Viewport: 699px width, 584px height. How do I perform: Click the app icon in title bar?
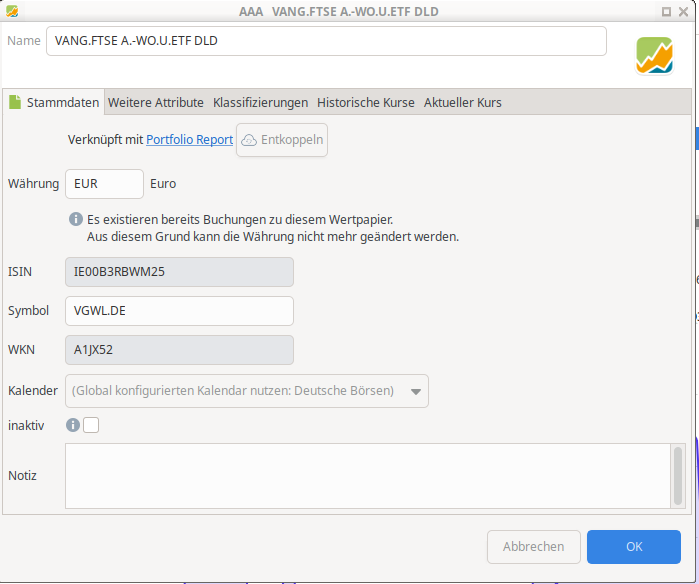coord(12,11)
